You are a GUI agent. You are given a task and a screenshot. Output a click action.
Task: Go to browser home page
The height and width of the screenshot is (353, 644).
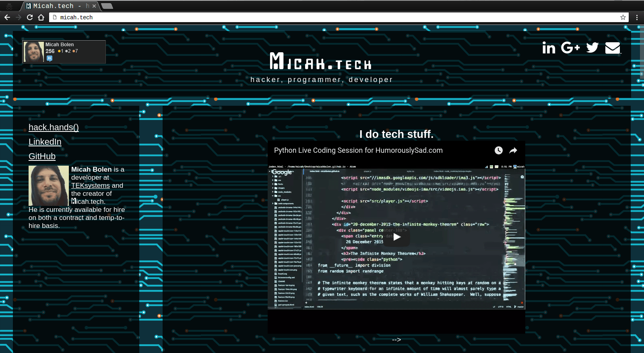pyautogui.click(x=41, y=17)
